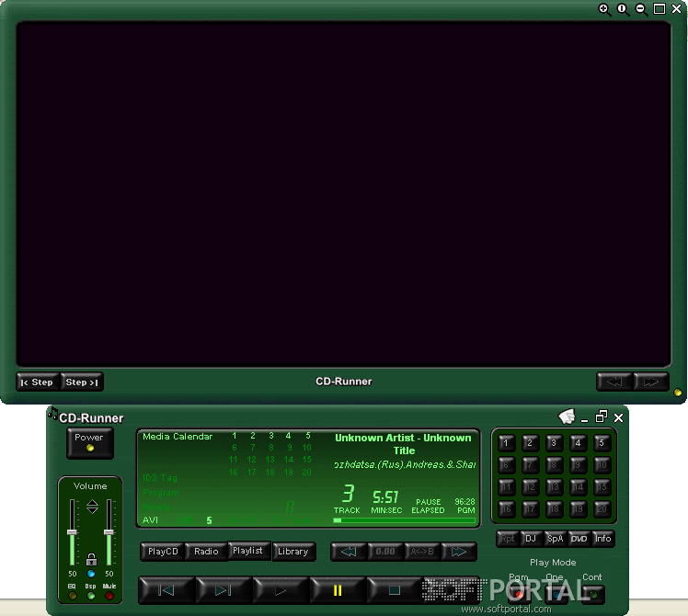Select track 2 on the keypad
Screen dimensions: 688x616
tap(530, 443)
